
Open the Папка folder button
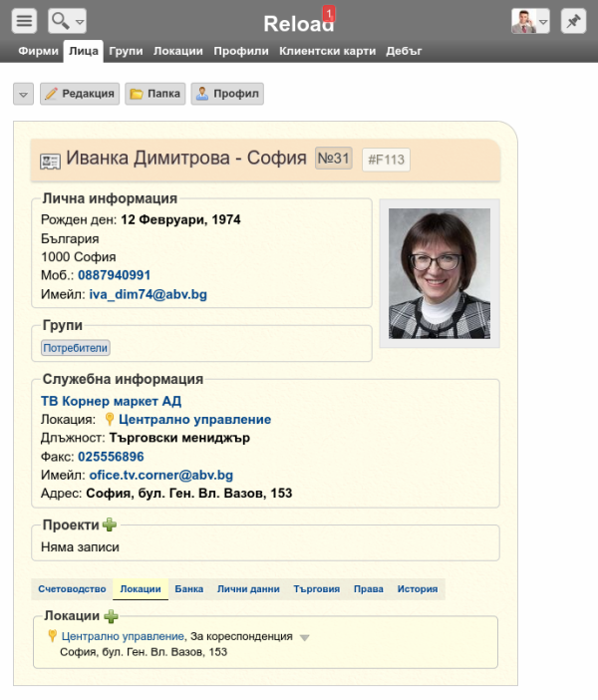[155, 94]
